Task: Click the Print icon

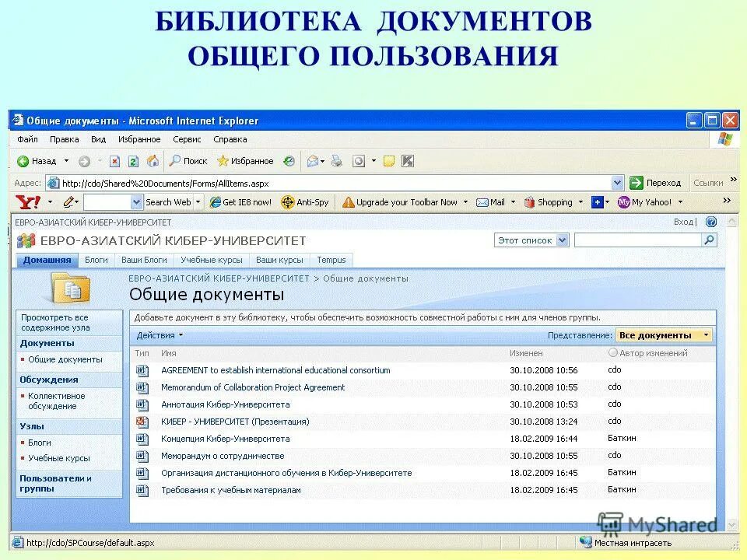Action: coord(335,161)
